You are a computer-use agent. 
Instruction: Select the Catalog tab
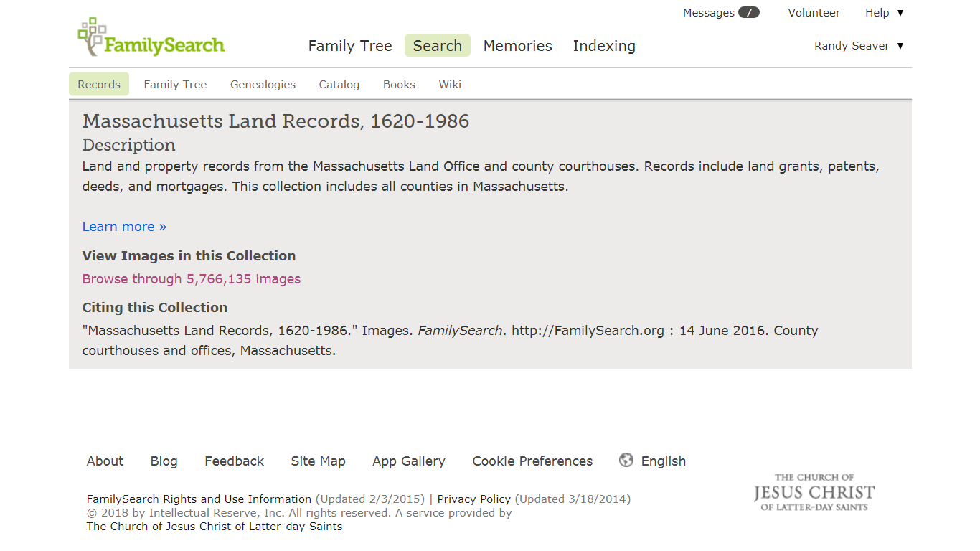point(339,84)
